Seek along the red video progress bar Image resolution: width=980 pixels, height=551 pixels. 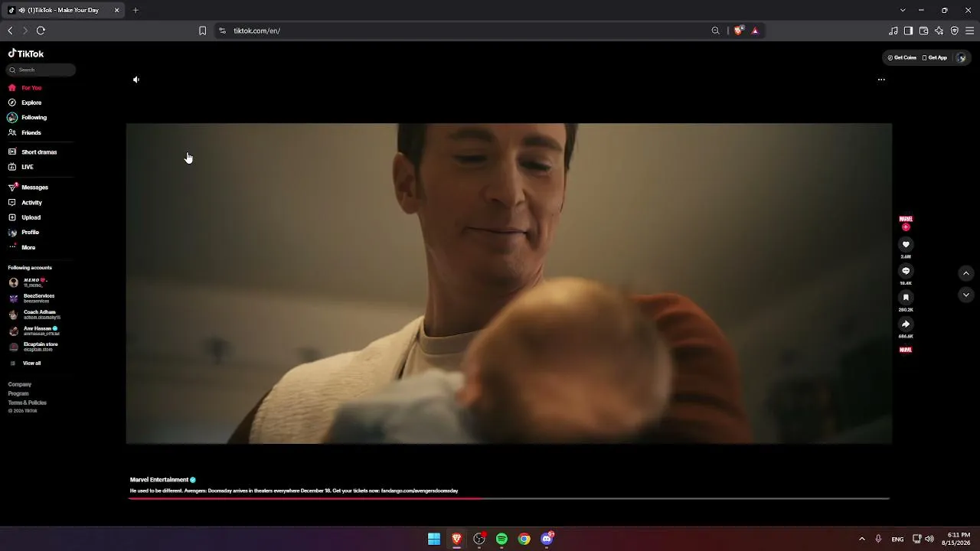click(x=509, y=498)
